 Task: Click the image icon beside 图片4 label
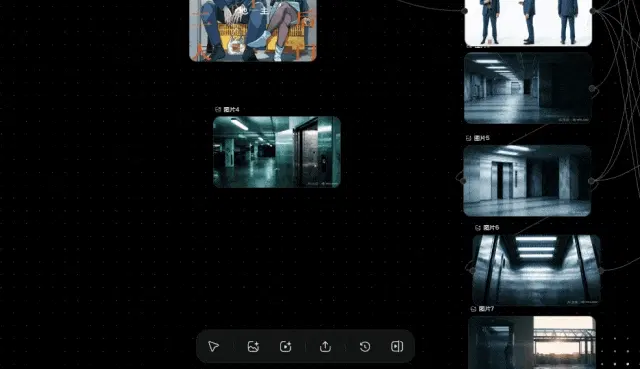click(x=218, y=109)
